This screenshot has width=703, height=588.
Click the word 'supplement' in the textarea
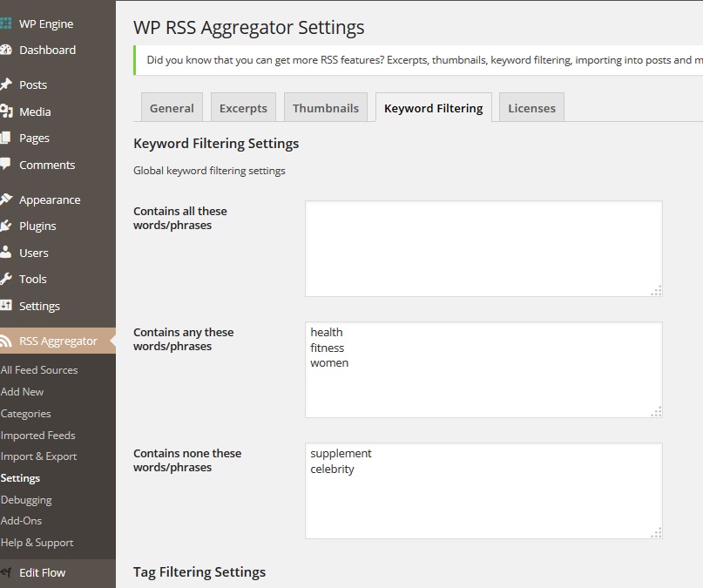point(341,454)
